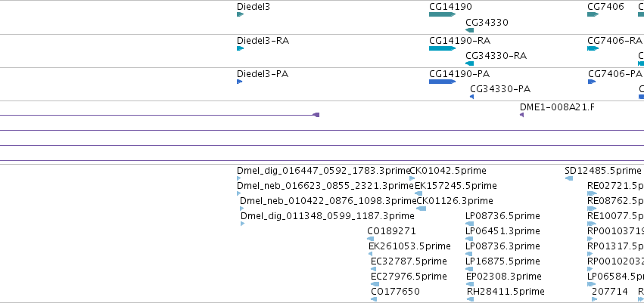Open the CK01126.3prime EST
The image size is (644, 303).
pos(455,201)
